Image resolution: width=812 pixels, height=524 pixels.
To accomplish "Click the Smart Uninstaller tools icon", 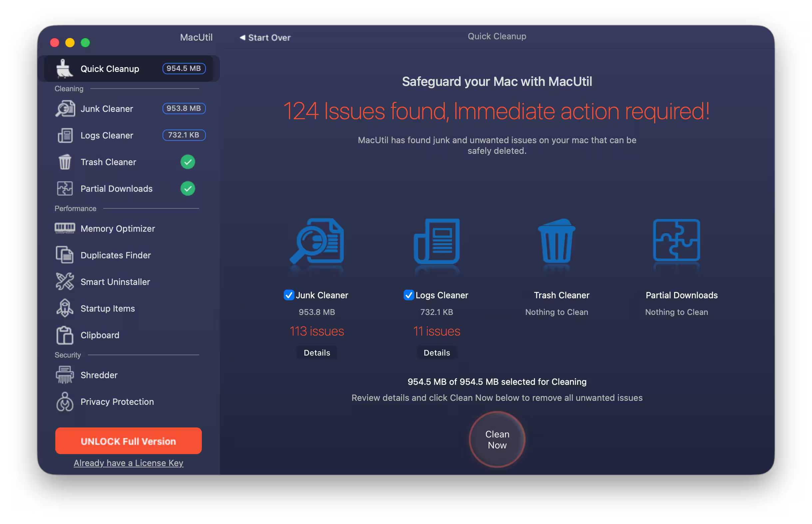I will coord(65,281).
